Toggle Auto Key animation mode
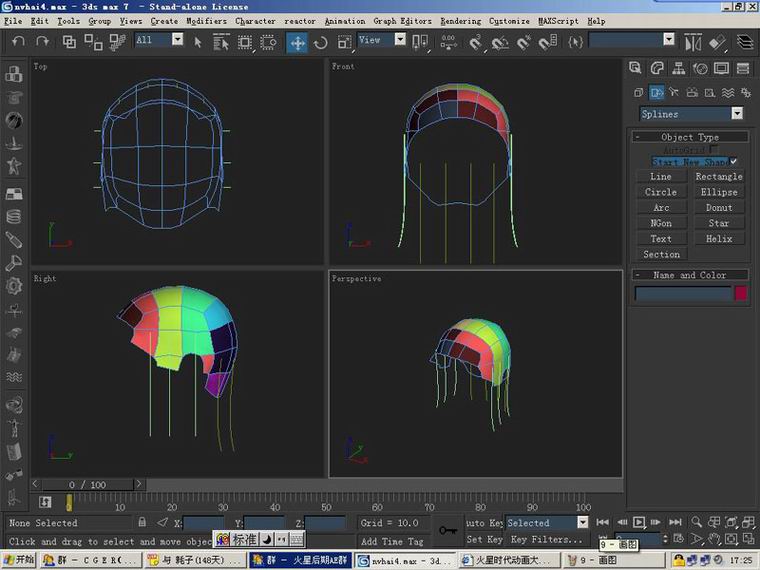Image resolution: width=760 pixels, height=570 pixels. pyautogui.click(x=484, y=522)
